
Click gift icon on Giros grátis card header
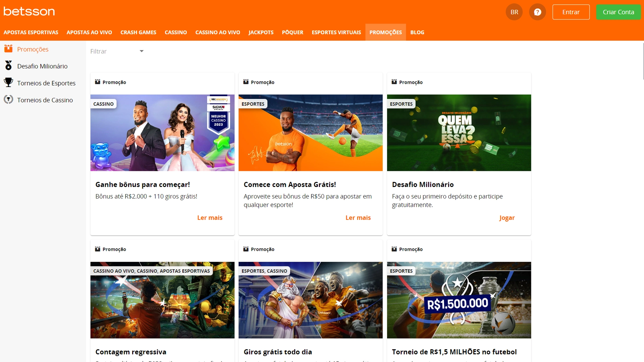pos(246,249)
